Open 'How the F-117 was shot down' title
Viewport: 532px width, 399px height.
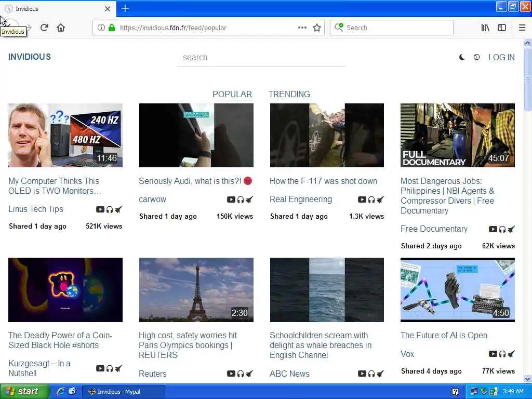point(323,181)
